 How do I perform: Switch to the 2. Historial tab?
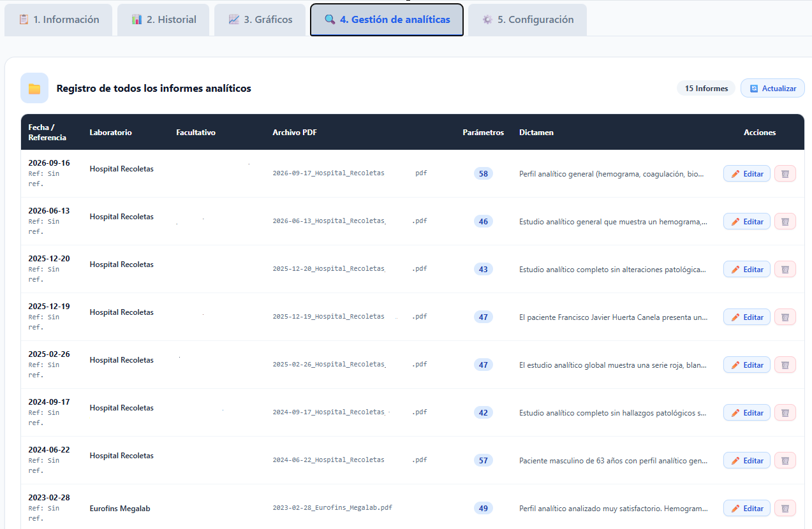pos(163,20)
